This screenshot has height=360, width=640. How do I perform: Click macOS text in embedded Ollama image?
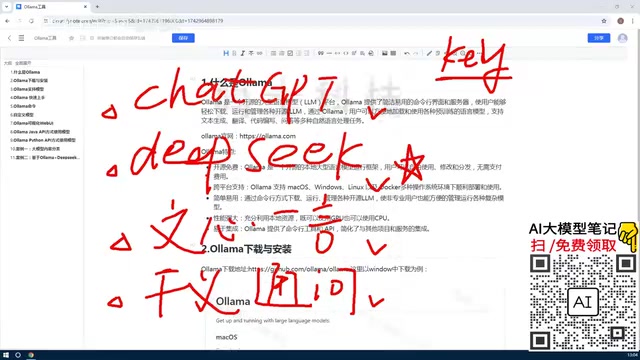click(x=227, y=337)
